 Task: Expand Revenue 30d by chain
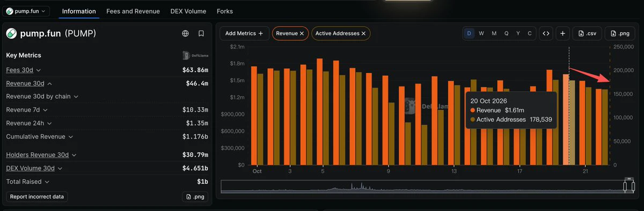tap(42, 97)
